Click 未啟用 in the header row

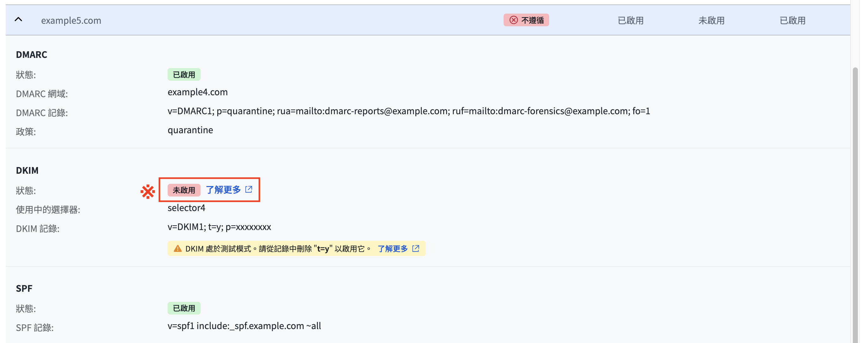[711, 20]
